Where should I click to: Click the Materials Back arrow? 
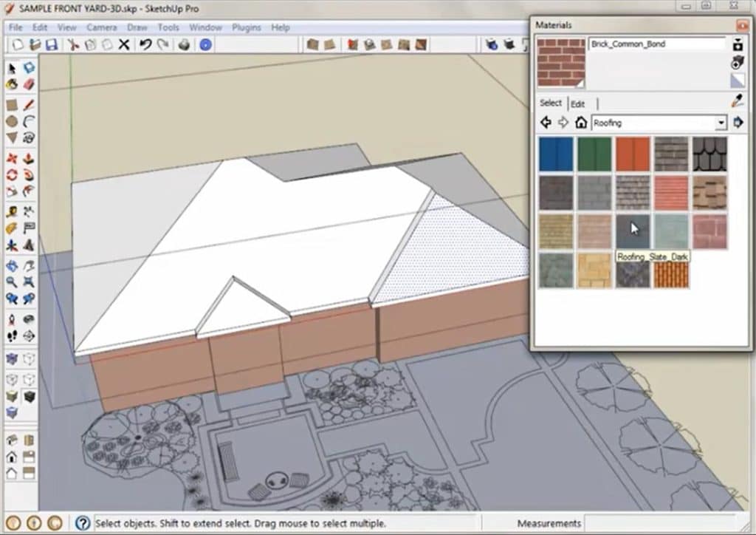(x=546, y=123)
